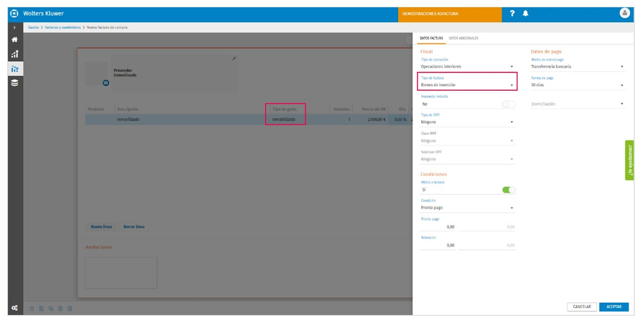Open the Forma de pago dropdown

(x=578, y=85)
